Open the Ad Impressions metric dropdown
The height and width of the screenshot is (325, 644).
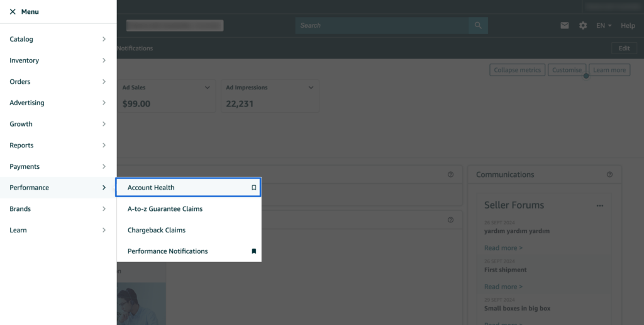click(x=311, y=88)
